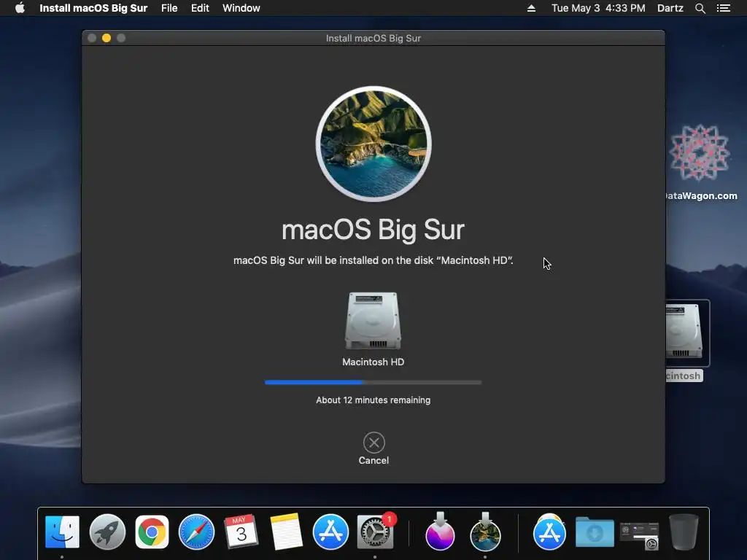Click the installed-on-disk description text
The height and width of the screenshot is (560, 747).
tap(373, 260)
